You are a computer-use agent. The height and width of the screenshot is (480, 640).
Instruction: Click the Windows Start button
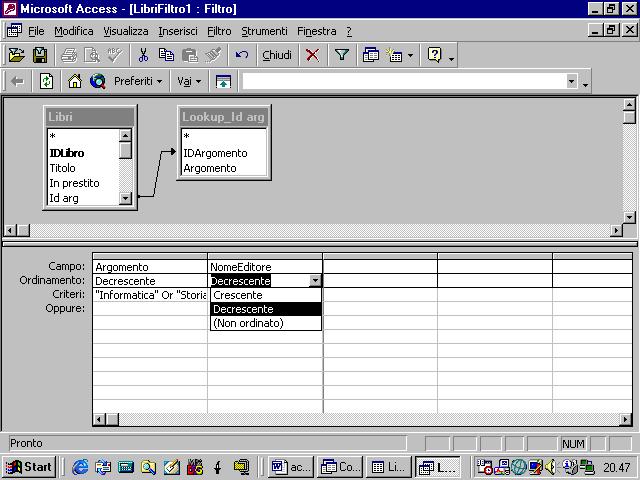[29, 467]
